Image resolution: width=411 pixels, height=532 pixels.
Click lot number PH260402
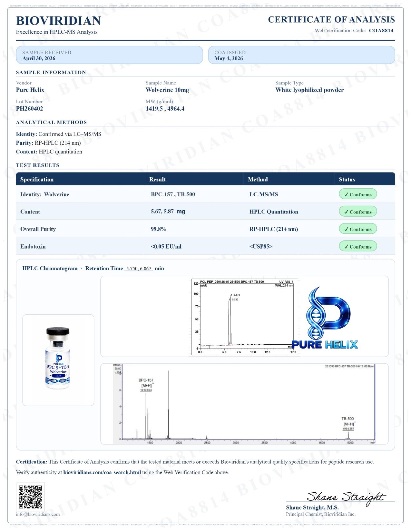point(29,109)
